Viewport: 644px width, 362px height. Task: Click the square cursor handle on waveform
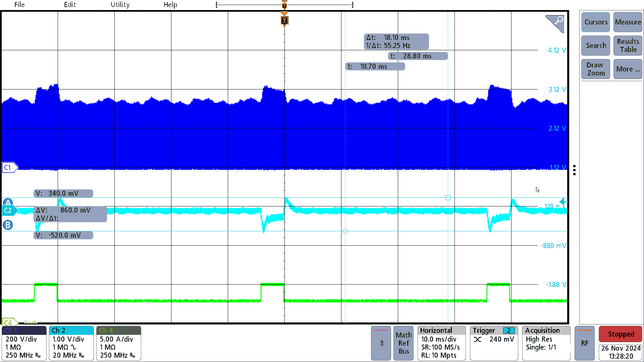448,198
